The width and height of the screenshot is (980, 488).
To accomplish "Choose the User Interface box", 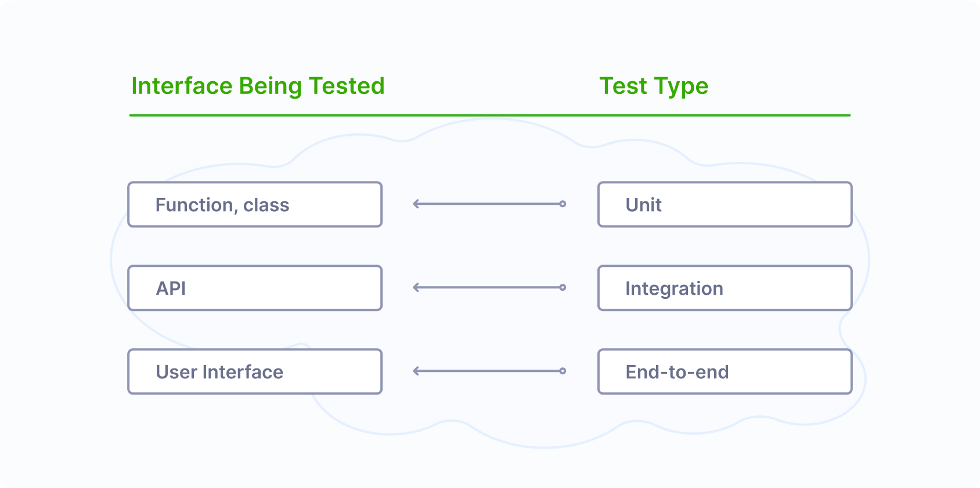I will [x=255, y=371].
